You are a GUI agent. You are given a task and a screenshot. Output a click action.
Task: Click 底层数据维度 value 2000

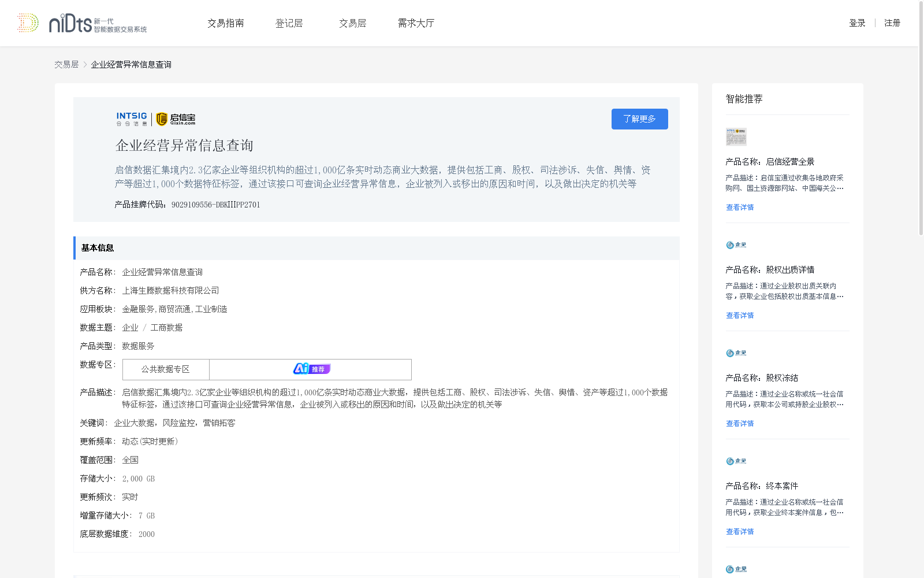(x=147, y=534)
